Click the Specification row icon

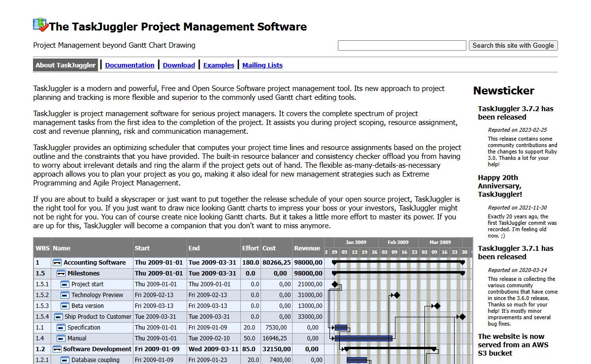[61, 328]
